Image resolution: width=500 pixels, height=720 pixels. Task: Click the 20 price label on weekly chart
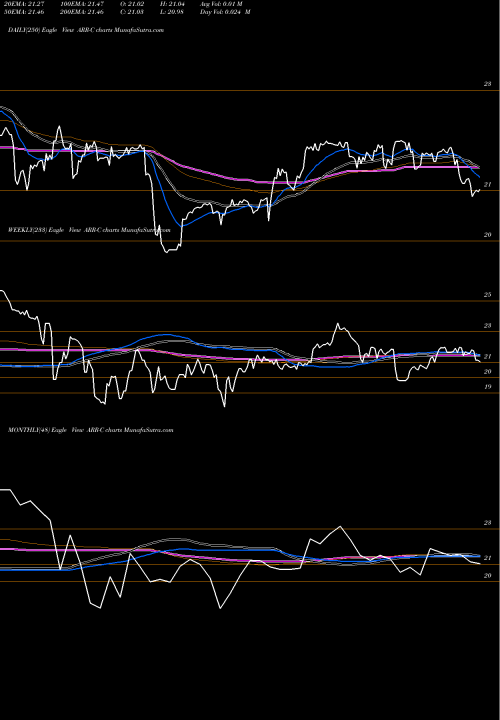tap(488, 371)
